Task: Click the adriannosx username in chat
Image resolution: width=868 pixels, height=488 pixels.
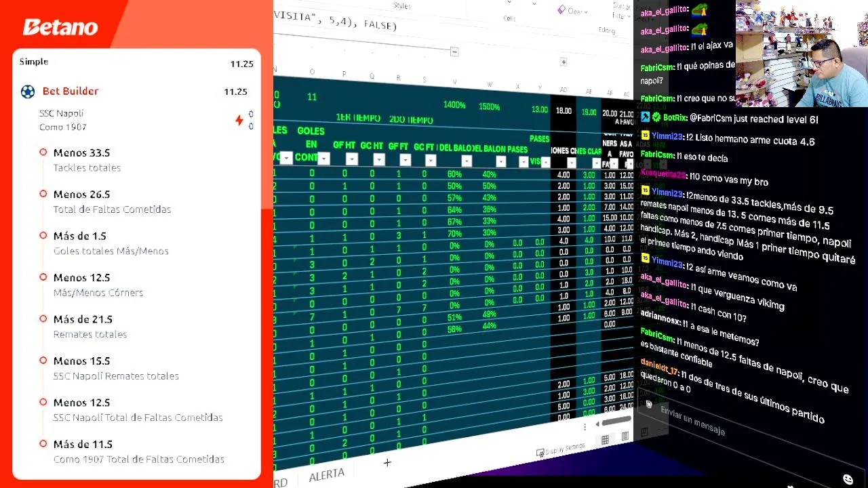Action: [x=660, y=317]
